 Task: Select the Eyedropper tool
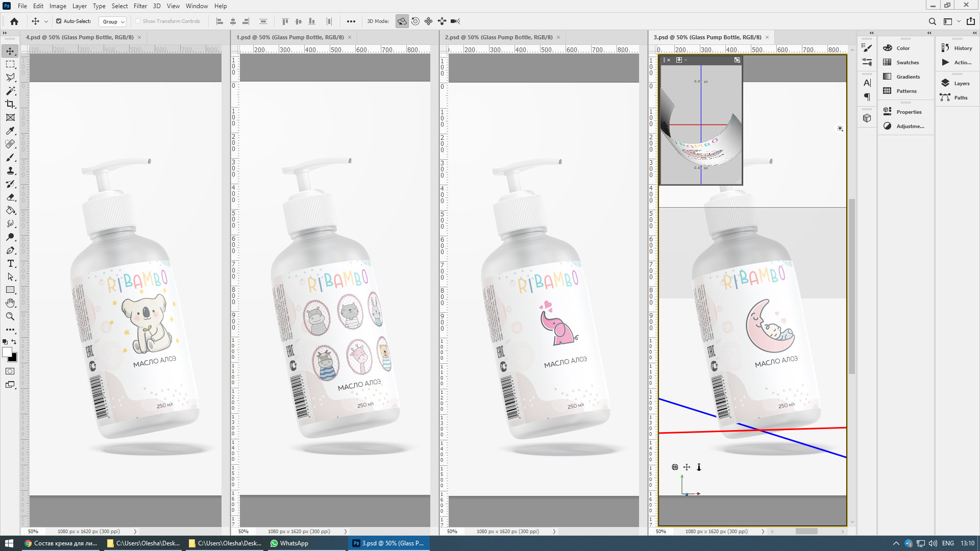(10, 131)
